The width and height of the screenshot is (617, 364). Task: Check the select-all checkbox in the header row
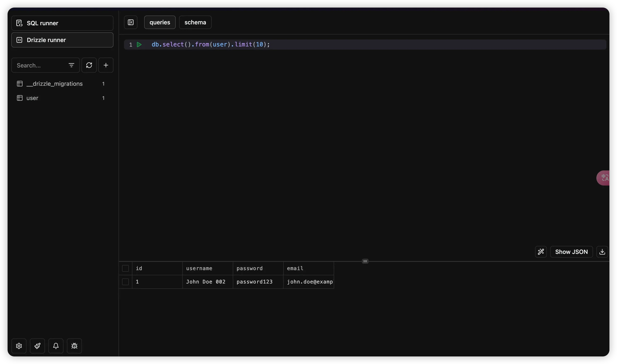pos(125,268)
